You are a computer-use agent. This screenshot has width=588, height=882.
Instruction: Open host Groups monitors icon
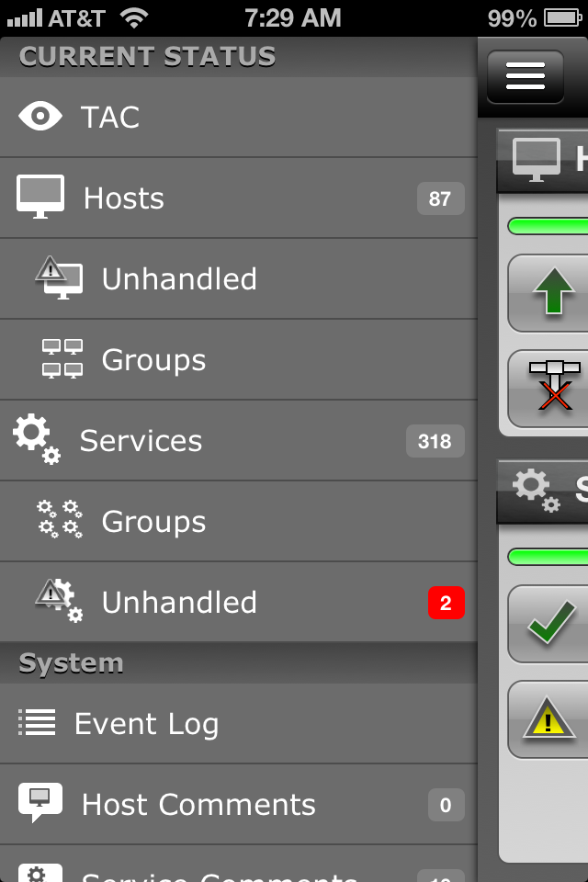tap(62, 359)
